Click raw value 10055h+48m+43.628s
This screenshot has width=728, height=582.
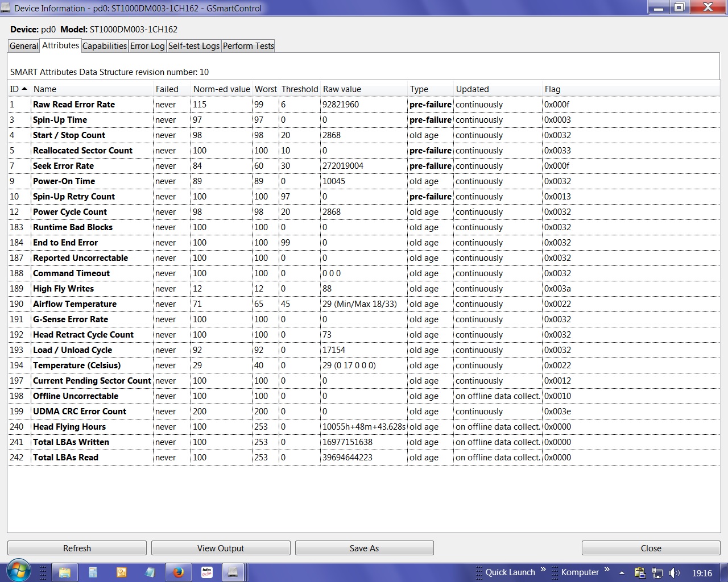(x=364, y=427)
